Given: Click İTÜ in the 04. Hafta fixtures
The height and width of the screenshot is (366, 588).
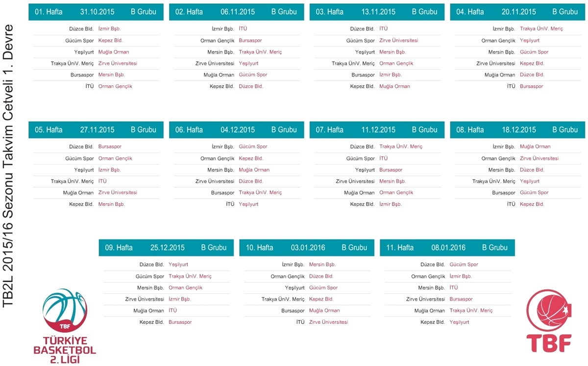Looking at the screenshot, I should pyautogui.click(x=511, y=86).
